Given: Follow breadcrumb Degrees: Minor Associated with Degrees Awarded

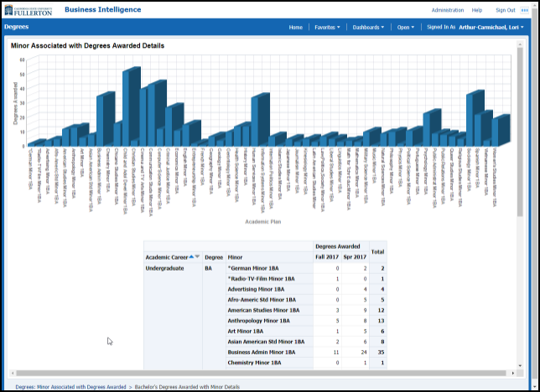Looking at the screenshot, I should [x=70, y=387].
